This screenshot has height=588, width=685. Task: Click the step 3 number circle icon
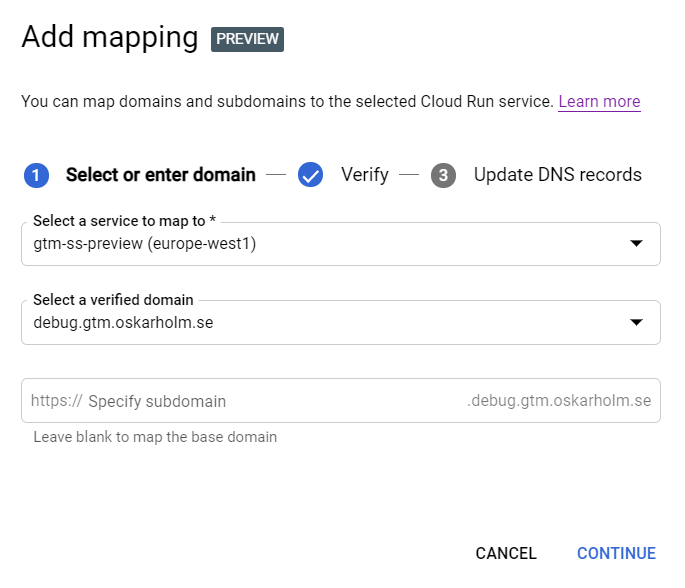[x=443, y=175]
